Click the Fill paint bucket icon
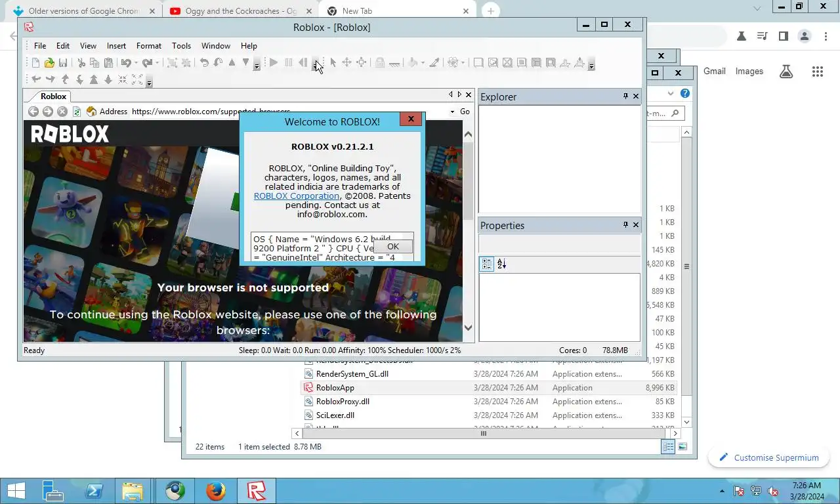The height and width of the screenshot is (504, 840). [413, 63]
